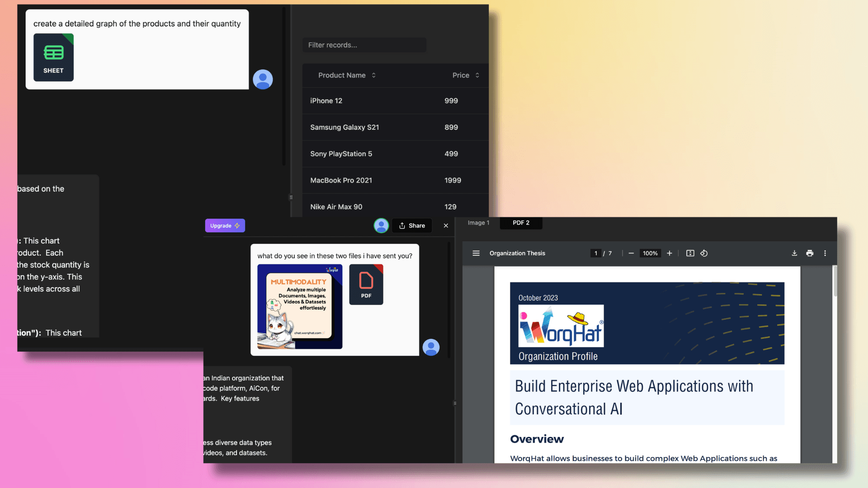Rotate the PDF with rotate icon
The image size is (868, 488).
coord(704,253)
